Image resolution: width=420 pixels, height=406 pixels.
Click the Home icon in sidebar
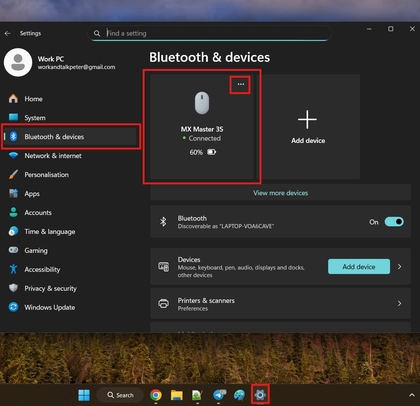click(13, 99)
